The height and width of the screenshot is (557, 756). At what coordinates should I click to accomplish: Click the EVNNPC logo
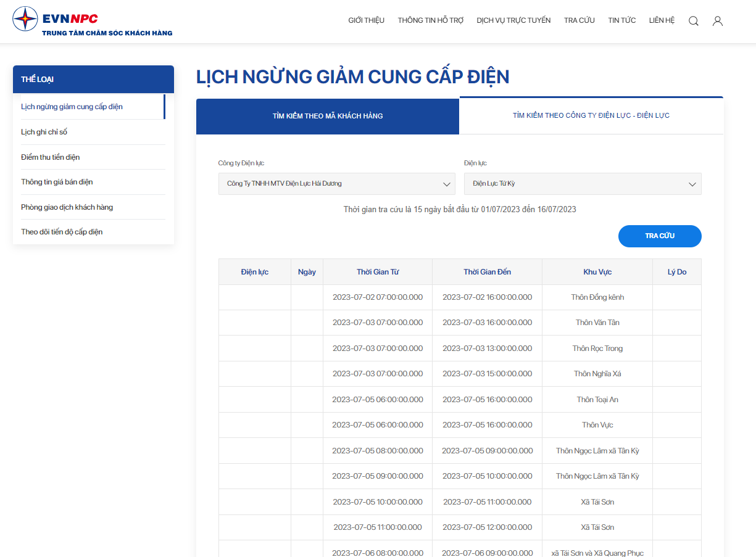(93, 21)
